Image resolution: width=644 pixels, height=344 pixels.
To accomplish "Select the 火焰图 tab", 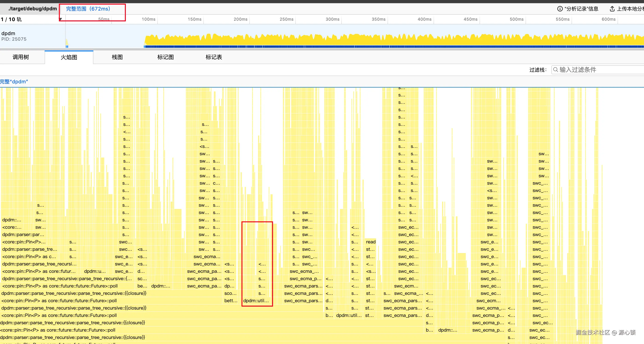I will click(69, 57).
